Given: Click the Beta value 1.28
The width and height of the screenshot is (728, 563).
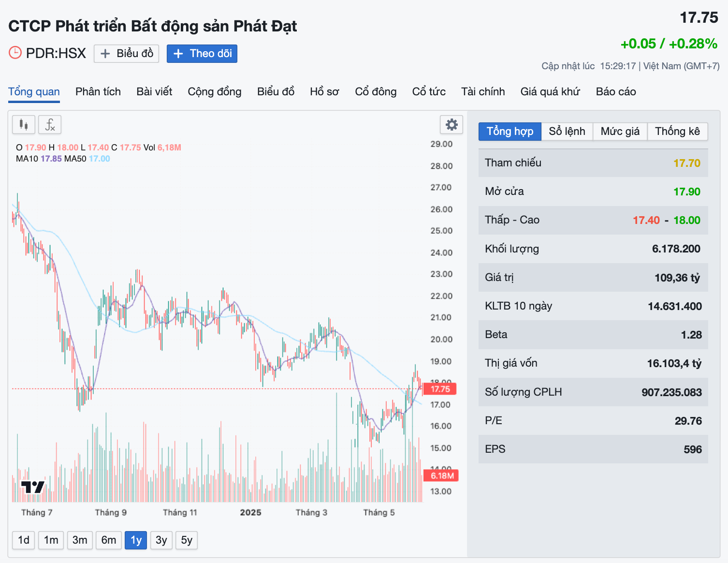Looking at the screenshot, I should point(691,335).
